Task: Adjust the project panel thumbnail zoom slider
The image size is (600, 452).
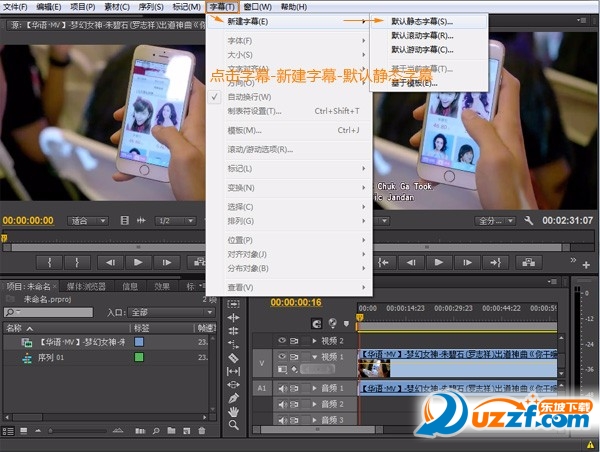Action: (77, 431)
